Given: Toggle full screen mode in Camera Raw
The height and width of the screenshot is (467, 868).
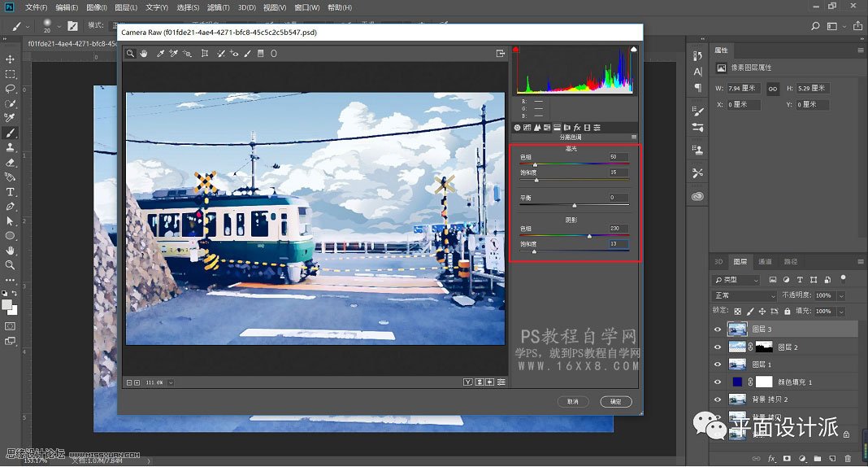Looking at the screenshot, I should click(501, 53).
